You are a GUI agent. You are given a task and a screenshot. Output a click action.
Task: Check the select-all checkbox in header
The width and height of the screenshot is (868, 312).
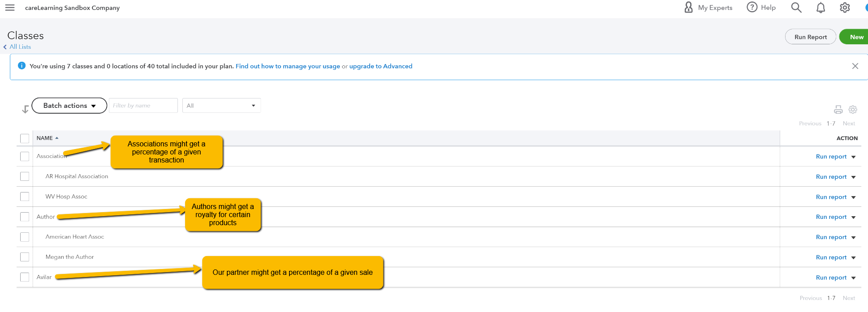(x=25, y=138)
